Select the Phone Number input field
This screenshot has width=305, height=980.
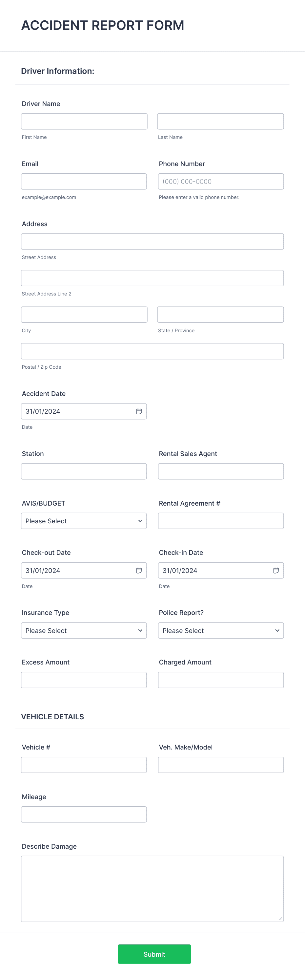pos(221,182)
